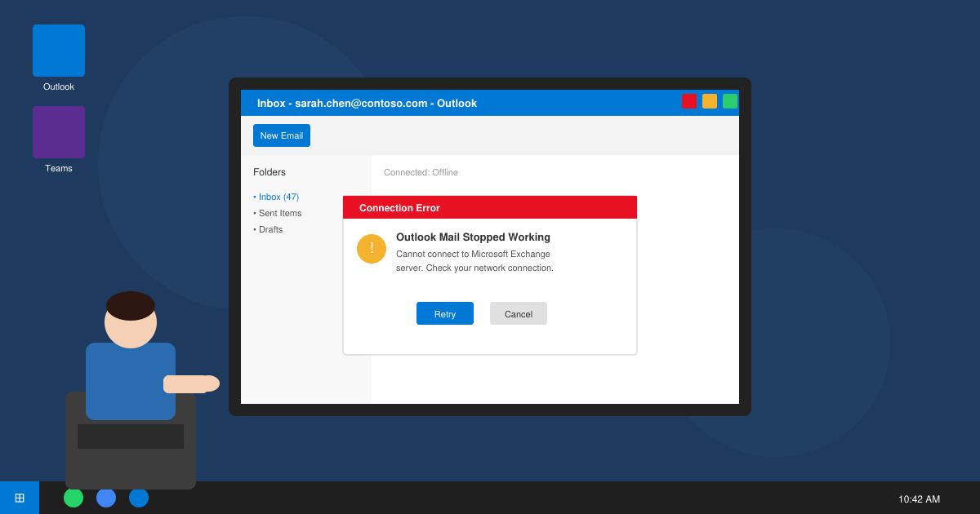Click the Connected: Offline status text
Viewport: 980px width, 514px height.
pos(421,172)
